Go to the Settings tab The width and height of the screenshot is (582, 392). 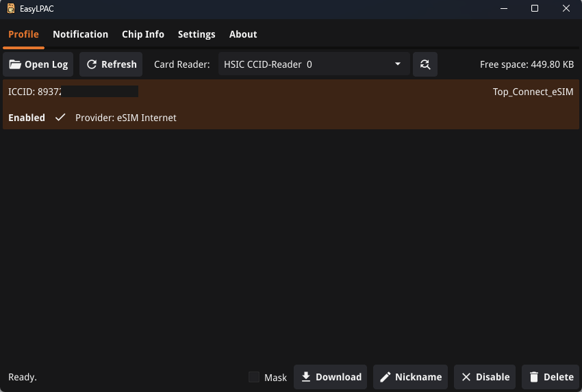click(x=197, y=34)
